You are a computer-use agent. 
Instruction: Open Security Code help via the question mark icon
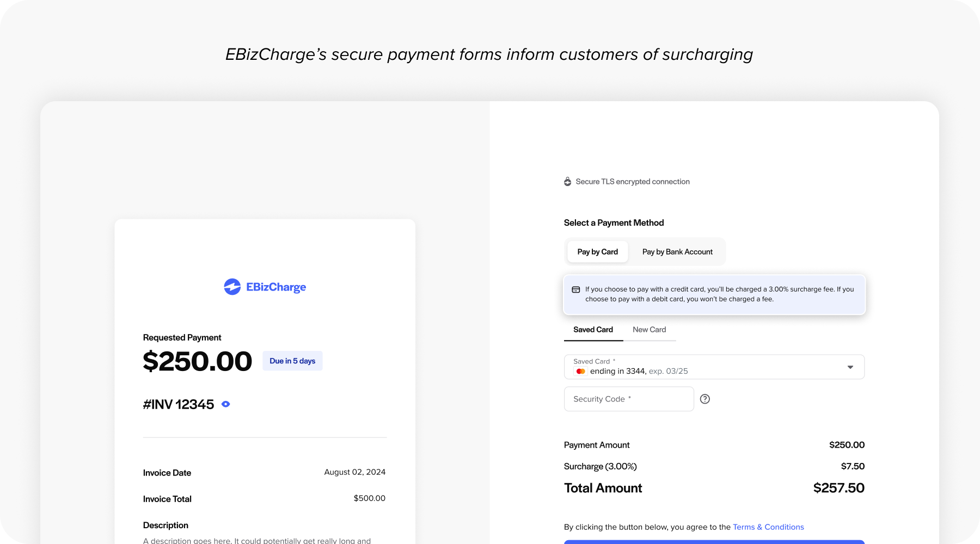coord(706,399)
